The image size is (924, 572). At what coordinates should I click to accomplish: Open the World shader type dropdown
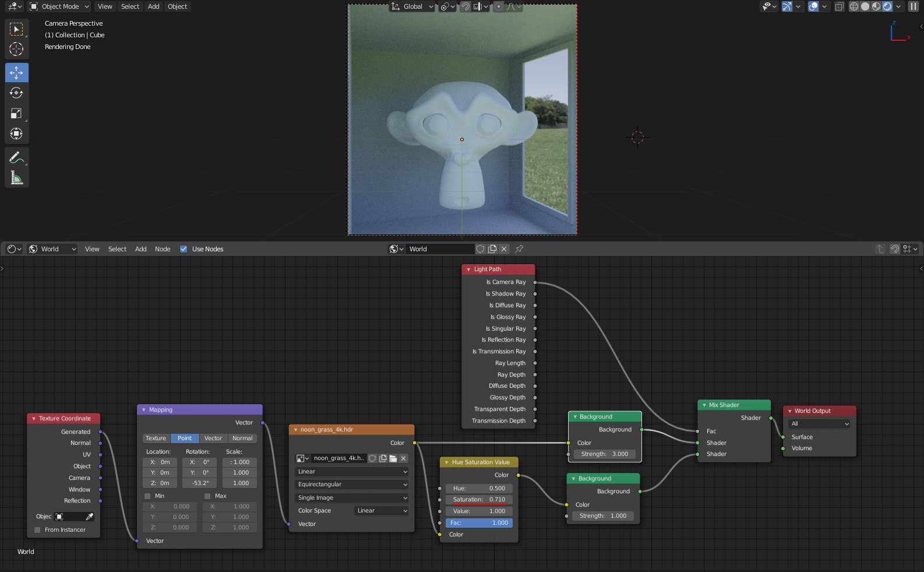52,249
